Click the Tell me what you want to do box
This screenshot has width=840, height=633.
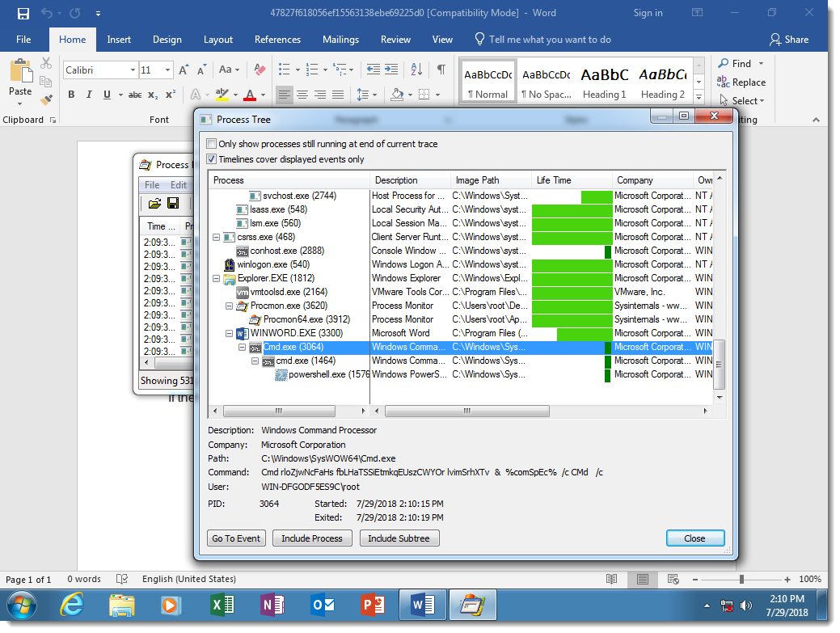tap(542, 40)
